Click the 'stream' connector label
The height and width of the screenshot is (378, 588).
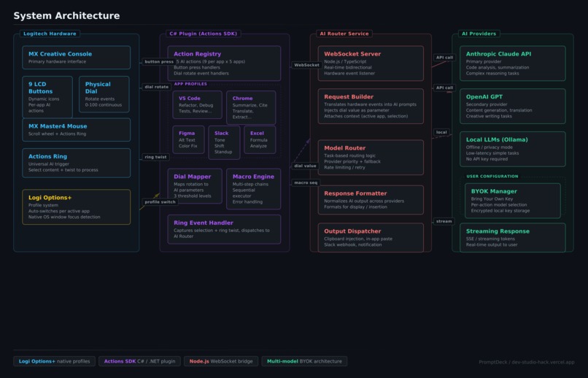pyautogui.click(x=444, y=221)
